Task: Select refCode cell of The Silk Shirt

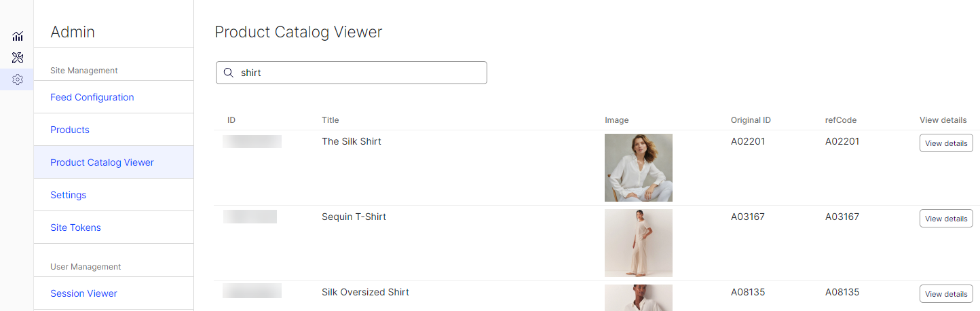Action: click(x=842, y=141)
